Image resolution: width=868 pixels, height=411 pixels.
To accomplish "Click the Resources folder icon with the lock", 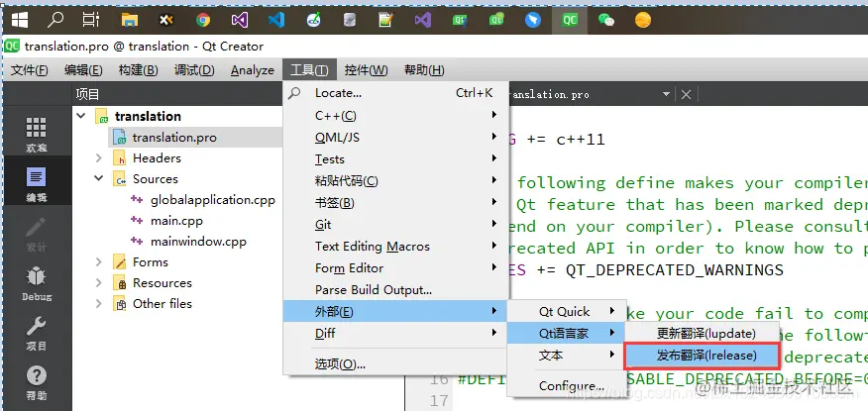I will [x=120, y=283].
